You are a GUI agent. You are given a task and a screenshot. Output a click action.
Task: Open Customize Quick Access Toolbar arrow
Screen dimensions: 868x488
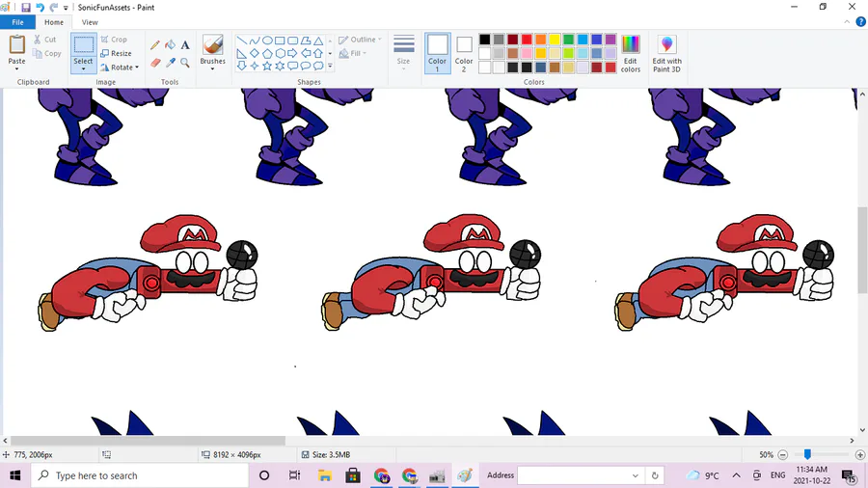[x=66, y=8]
